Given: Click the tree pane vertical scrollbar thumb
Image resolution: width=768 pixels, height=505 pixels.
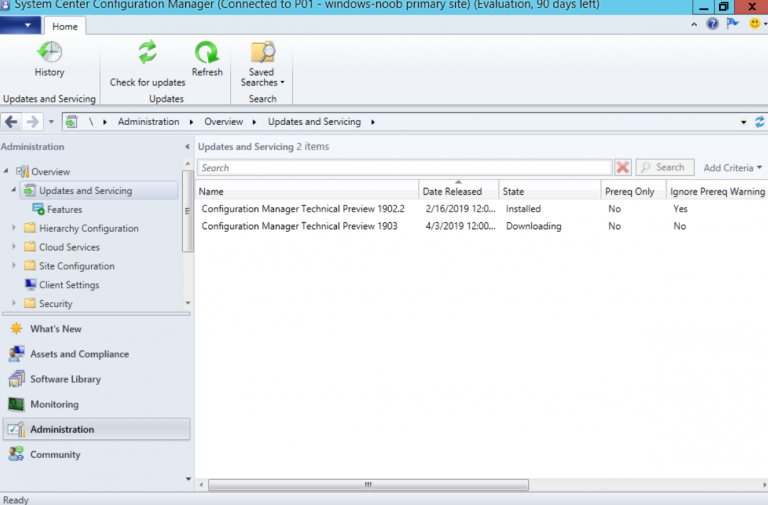Looking at the screenshot, I should pyautogui.click(x=188, y=211).
